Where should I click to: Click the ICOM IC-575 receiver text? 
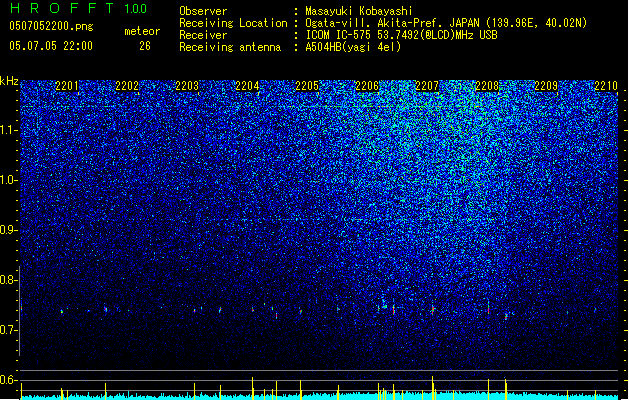(401, 35)
